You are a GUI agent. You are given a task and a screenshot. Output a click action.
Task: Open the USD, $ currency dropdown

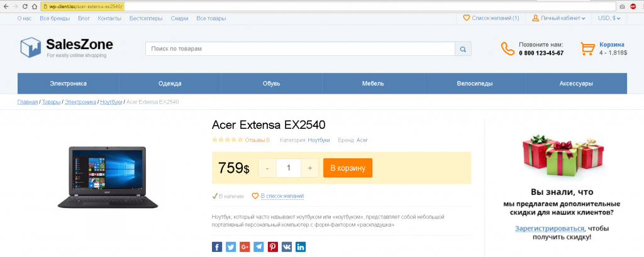tap(609, 18)
